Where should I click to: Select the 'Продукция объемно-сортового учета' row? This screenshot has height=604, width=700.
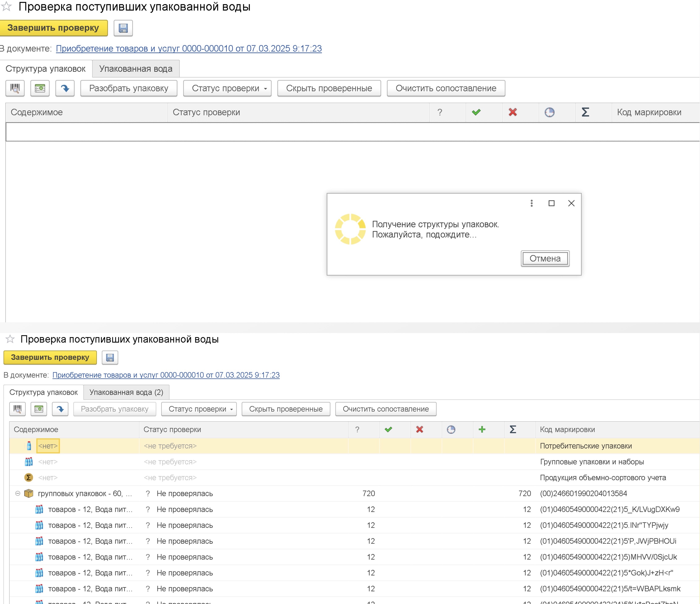[x=354, y=478]
